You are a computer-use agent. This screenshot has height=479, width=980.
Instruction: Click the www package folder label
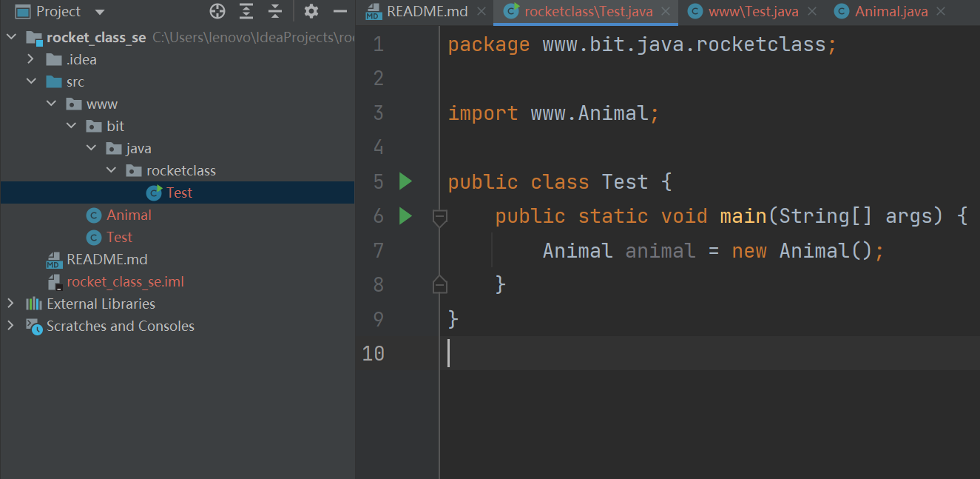[102, 104]
